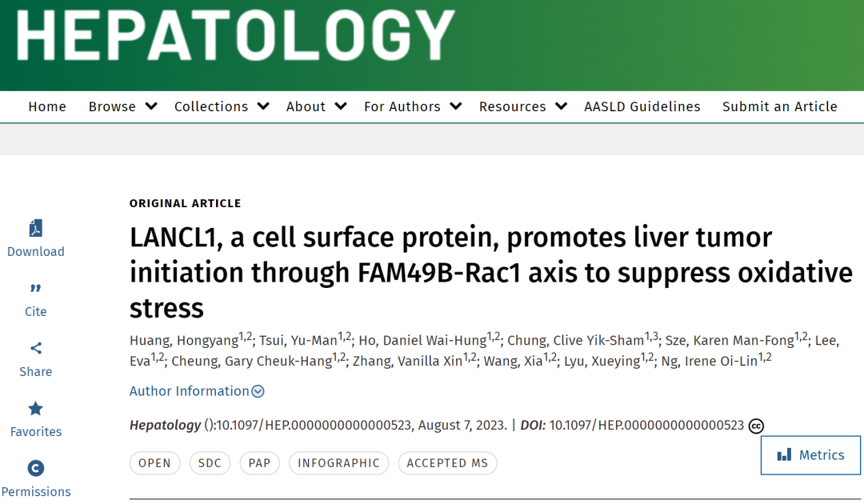The image size is (864, 504).
Task: Click the Creative Commons license icon
Action: point(756,426)
